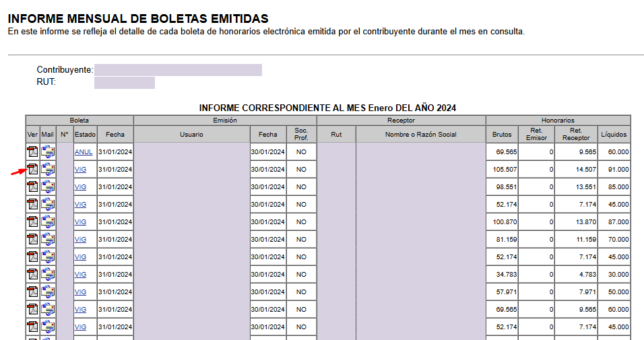View PDF of boleta with brutos 98.551
644x340 pixels.
(x=32, y=186)
